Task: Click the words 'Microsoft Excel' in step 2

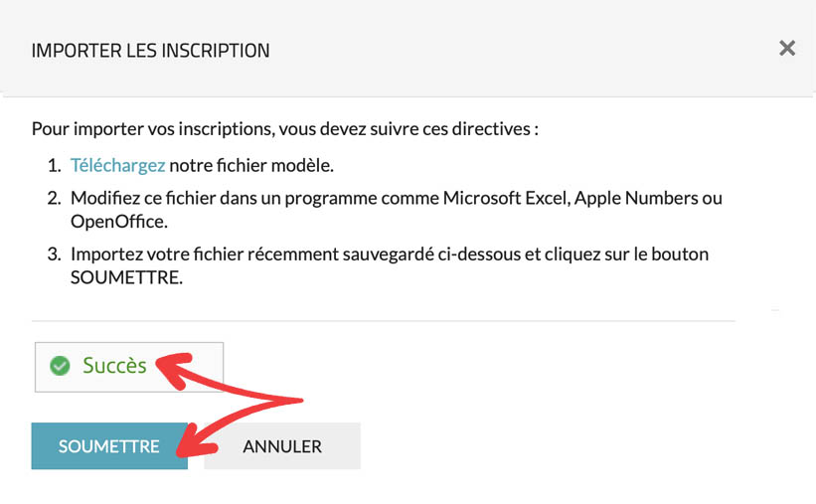Action: (505, 198)
